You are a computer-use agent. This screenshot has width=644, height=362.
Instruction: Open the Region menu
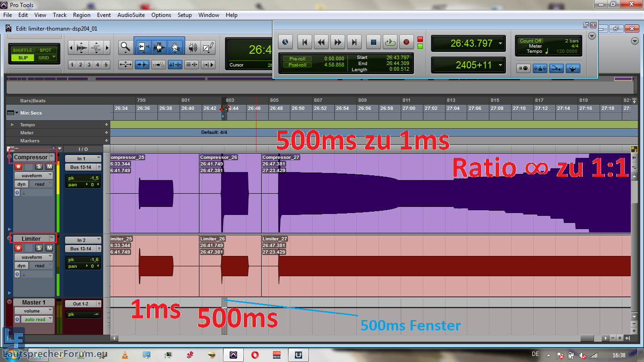[x=82, y=15]
